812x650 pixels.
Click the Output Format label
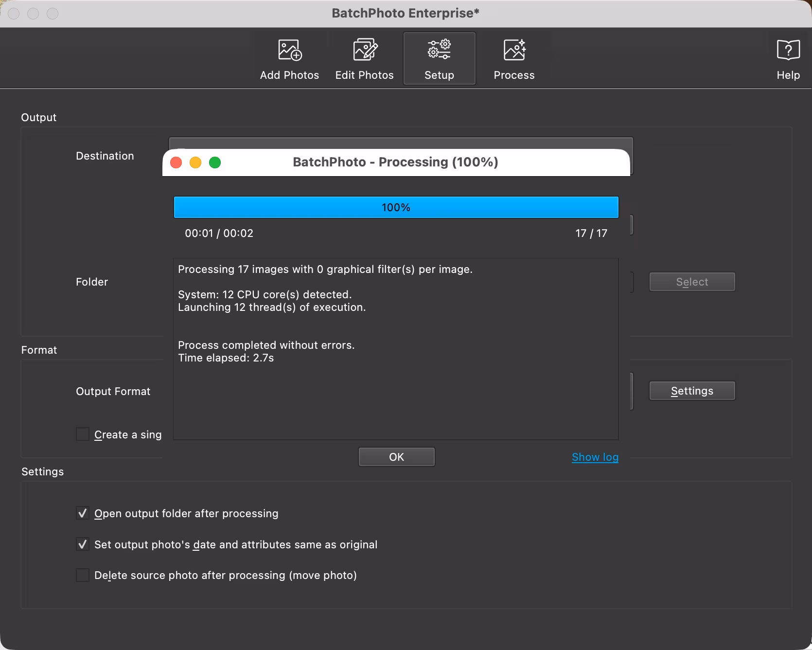[x=113, y=391]
